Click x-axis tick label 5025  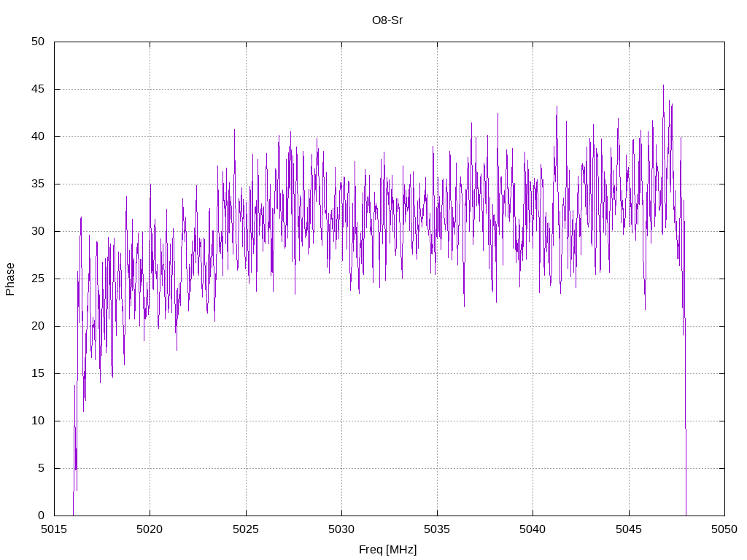[x=246, y=529]
